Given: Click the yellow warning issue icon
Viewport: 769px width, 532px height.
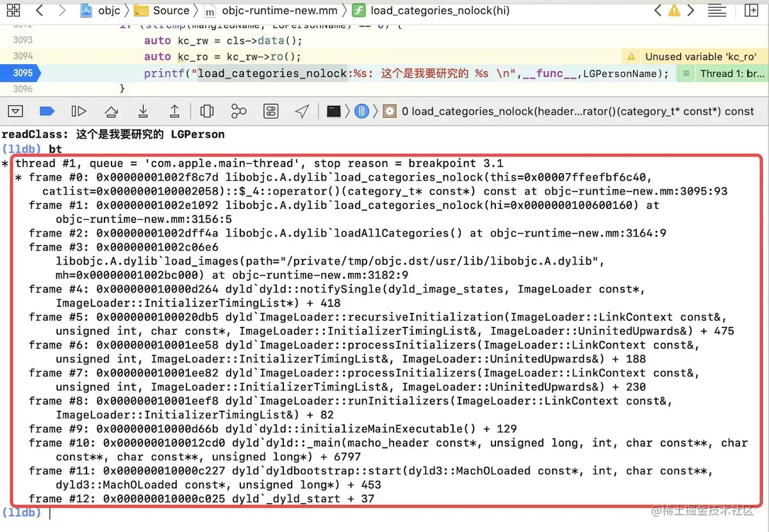Looking at the screenshot, I should tap(674, 10).
